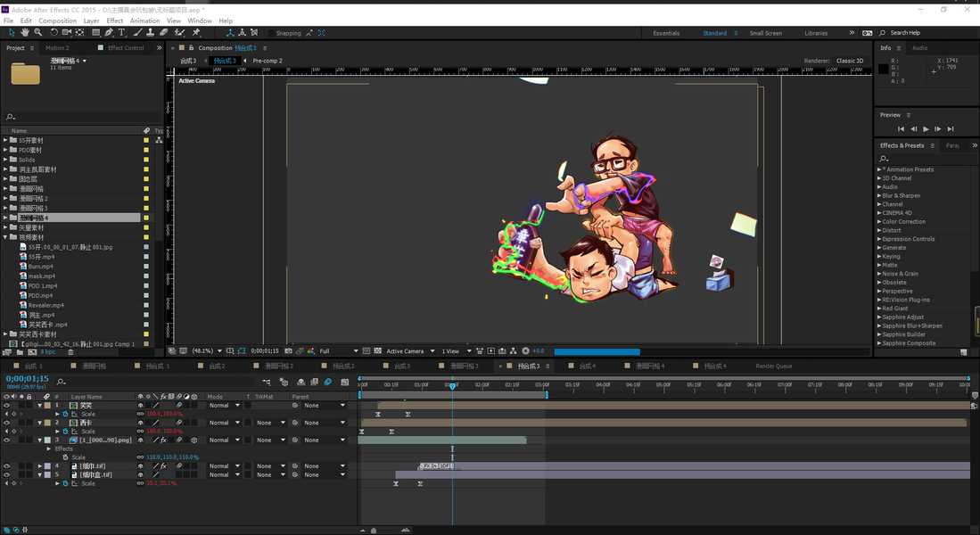Expand the Blur & Sharpen effects category
The image size is (980, 535).
pos(879,195)
